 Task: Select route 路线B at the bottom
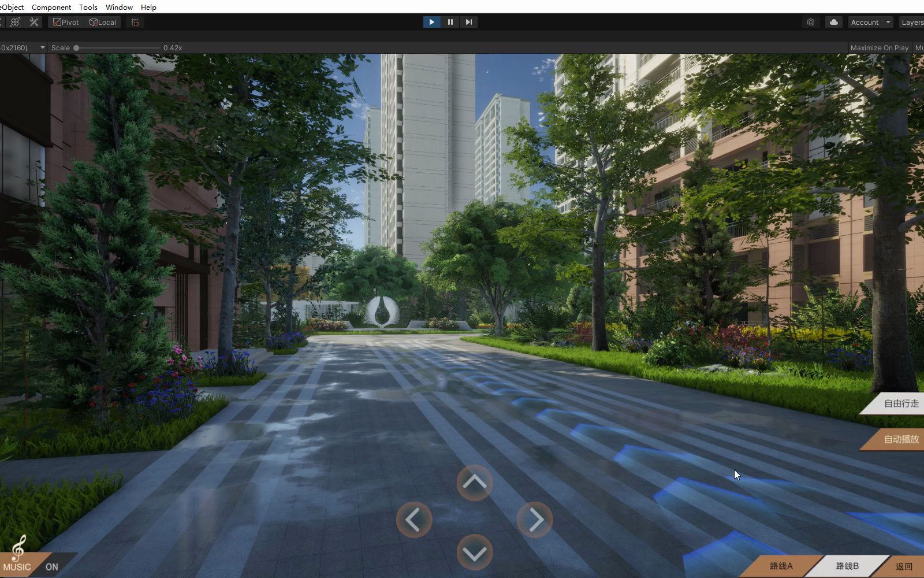[847, 565]
